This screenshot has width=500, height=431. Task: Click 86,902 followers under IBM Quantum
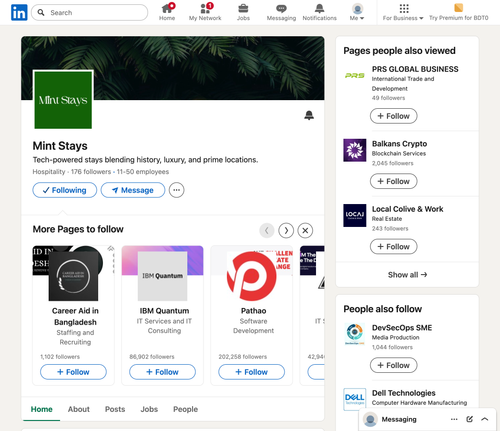point(152,357)
